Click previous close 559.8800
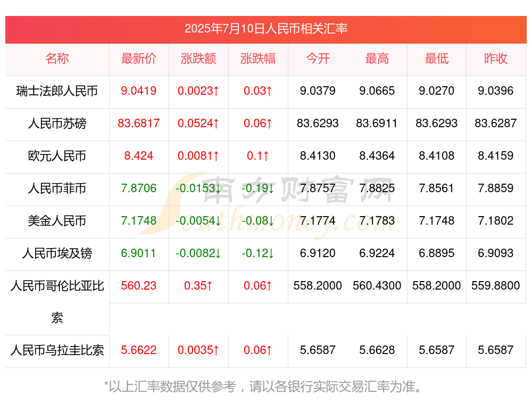The height and width of the screenshot is (403, 532). click(496, 285)
